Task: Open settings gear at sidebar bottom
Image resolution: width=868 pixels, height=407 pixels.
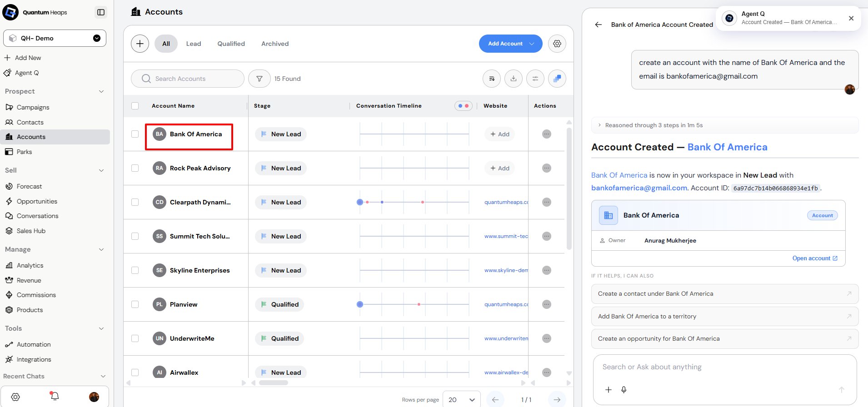Action: click(x=15, y=397)
